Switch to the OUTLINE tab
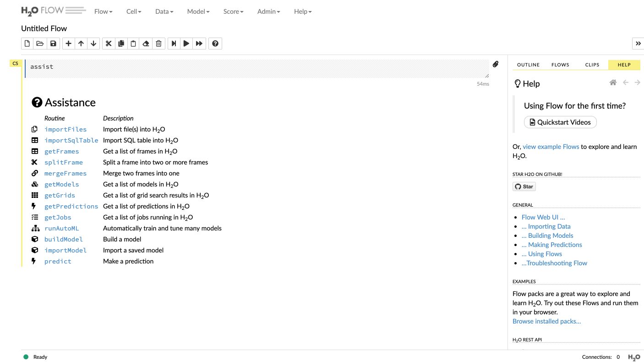Screen dimensions: 644x362 (528, 65)
